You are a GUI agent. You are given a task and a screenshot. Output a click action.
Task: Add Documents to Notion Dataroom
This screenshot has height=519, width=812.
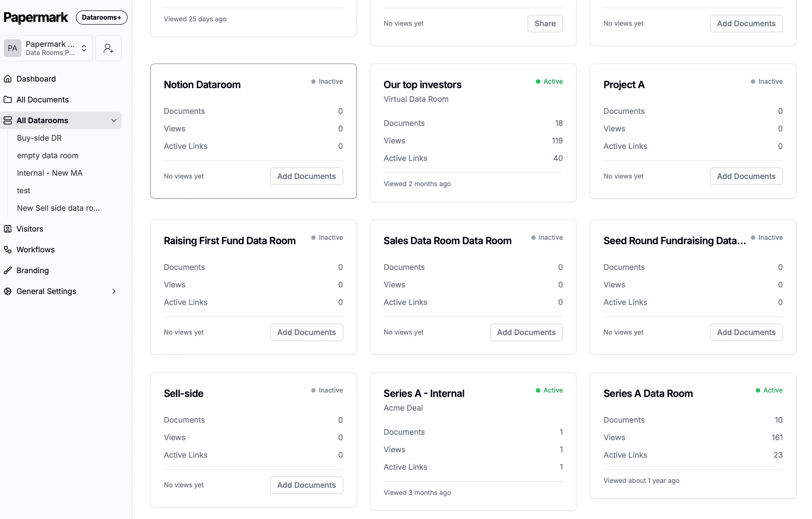pos(307,176)
